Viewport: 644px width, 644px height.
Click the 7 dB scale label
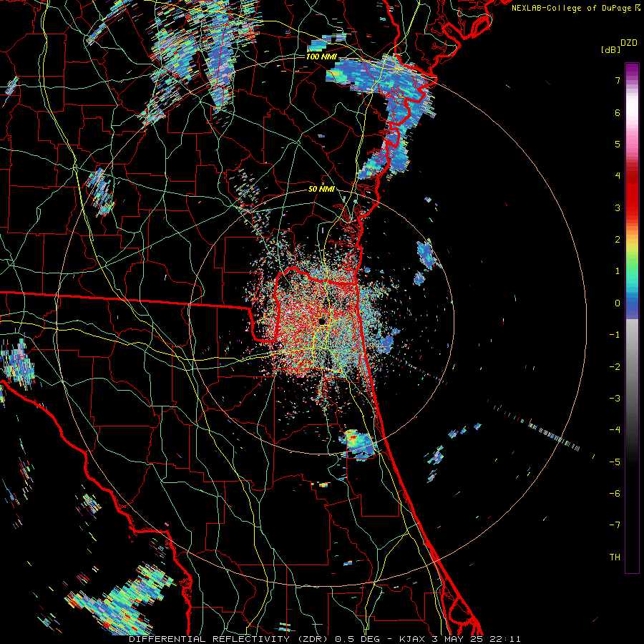point(618,80)
